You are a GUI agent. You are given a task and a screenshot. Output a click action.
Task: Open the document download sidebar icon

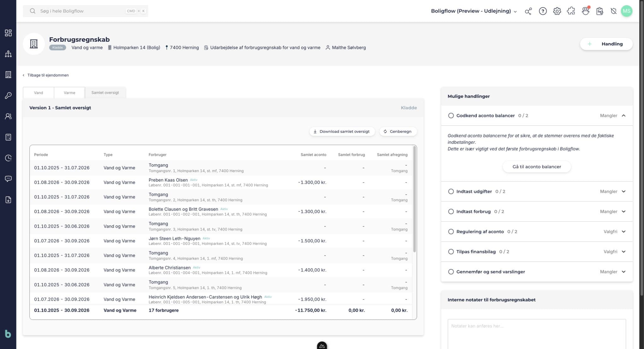point(8,200)
